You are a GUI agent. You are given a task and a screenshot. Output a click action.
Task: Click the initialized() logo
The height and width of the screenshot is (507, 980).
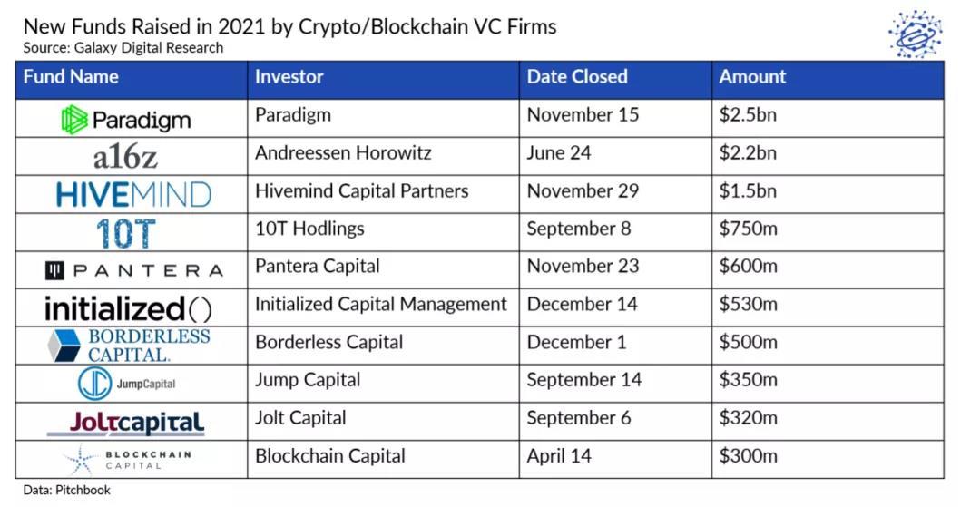[x=128, y=308]
